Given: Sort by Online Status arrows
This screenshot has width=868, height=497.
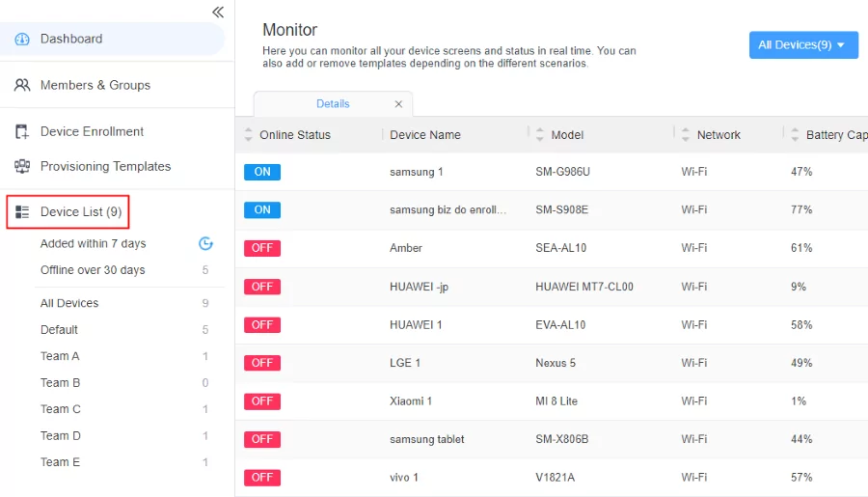Looking at the screenshot, I should [248, 135].
